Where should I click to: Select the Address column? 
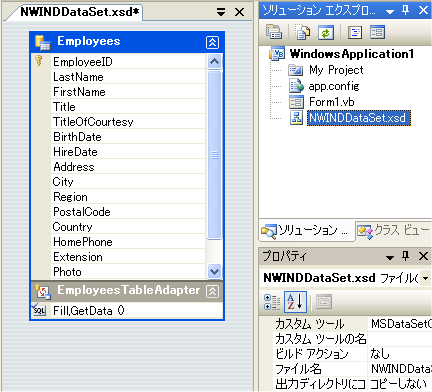[x=128, y=167]
